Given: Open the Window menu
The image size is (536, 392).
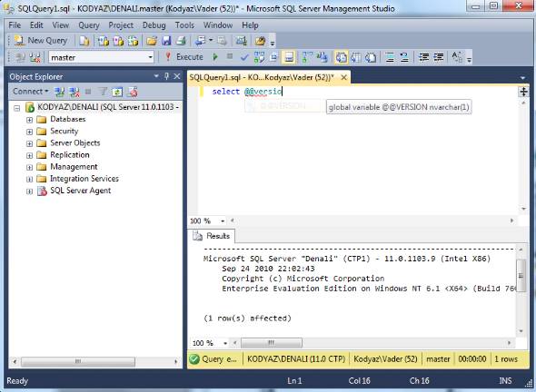Looking at the screenshot, I should [218, 25].
